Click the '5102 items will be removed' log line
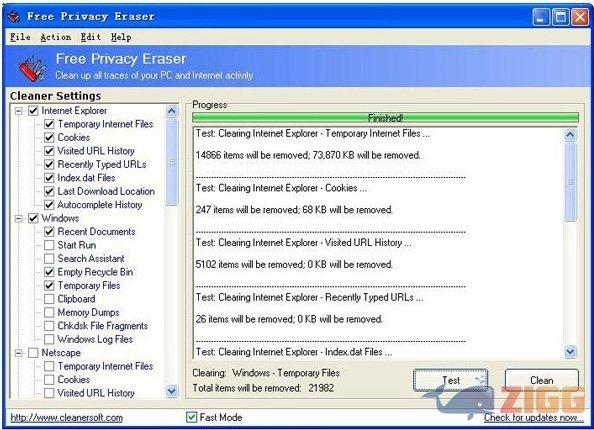 294,264
